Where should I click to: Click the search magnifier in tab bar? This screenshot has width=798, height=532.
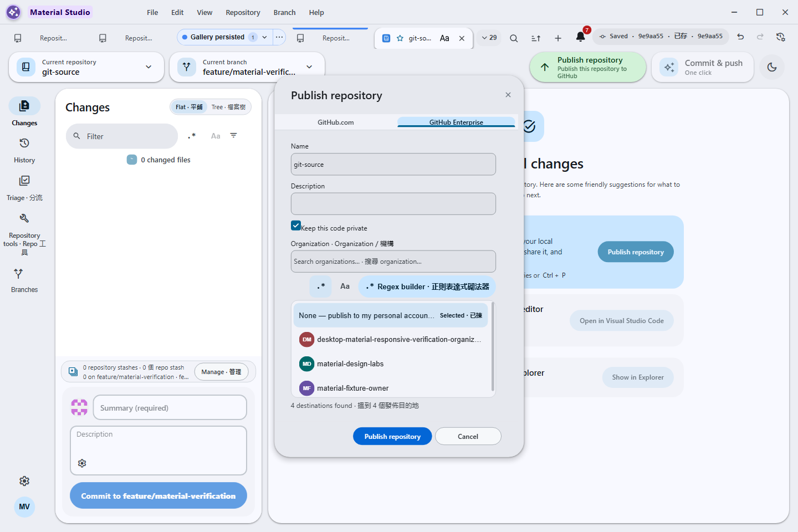514,38
